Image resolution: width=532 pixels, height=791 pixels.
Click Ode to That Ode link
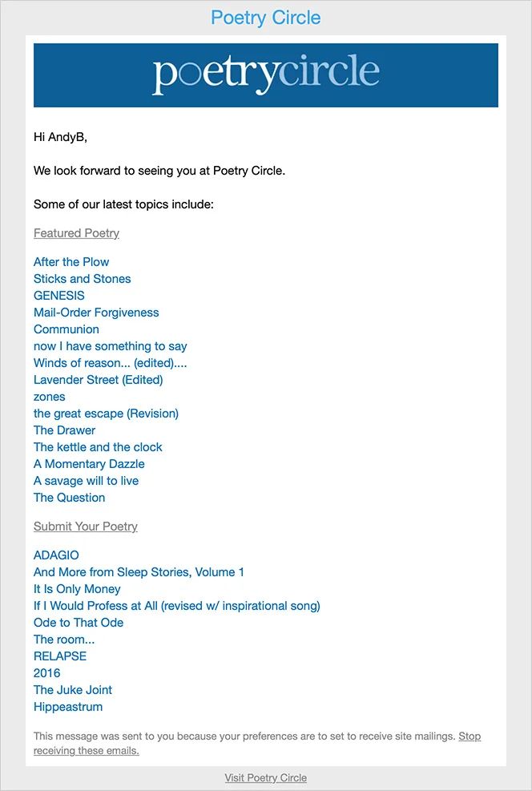tap(79, 623)
